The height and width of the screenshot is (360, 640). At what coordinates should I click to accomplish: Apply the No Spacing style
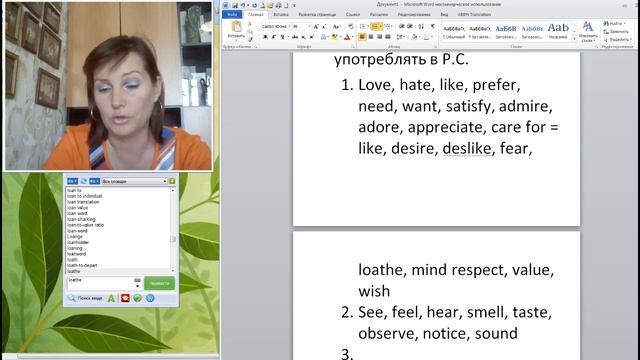click(x=480, y=32)
